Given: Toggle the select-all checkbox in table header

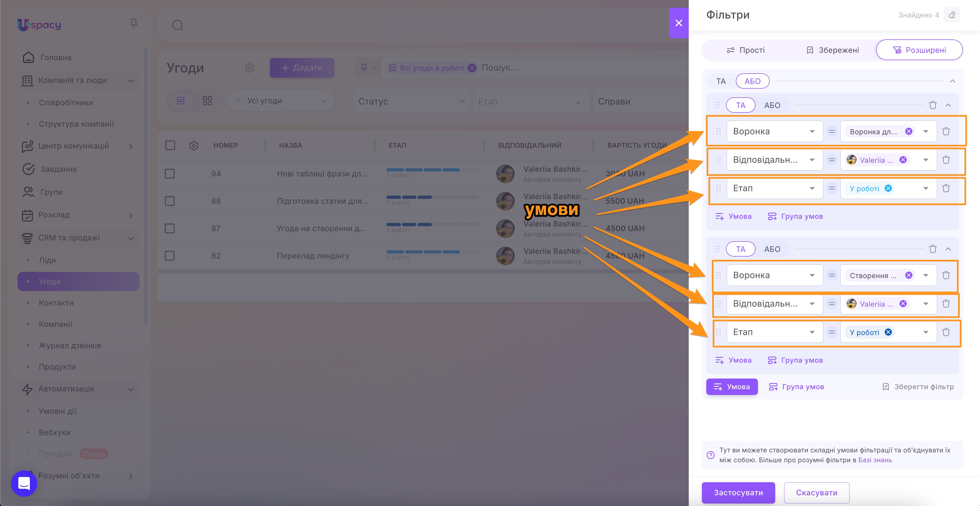Looking at the screenshot, I should tap(170, 145).
